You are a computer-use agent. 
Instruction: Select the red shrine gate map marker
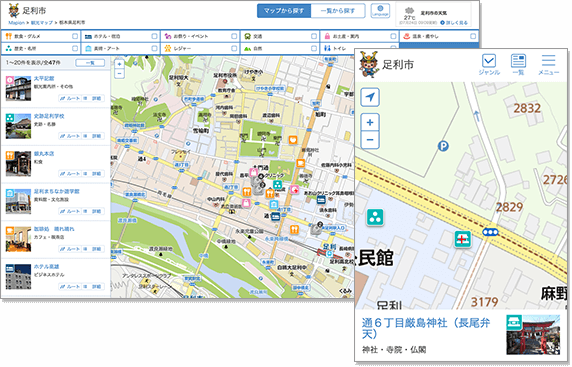pyautogui.click(x=463, y=239)
